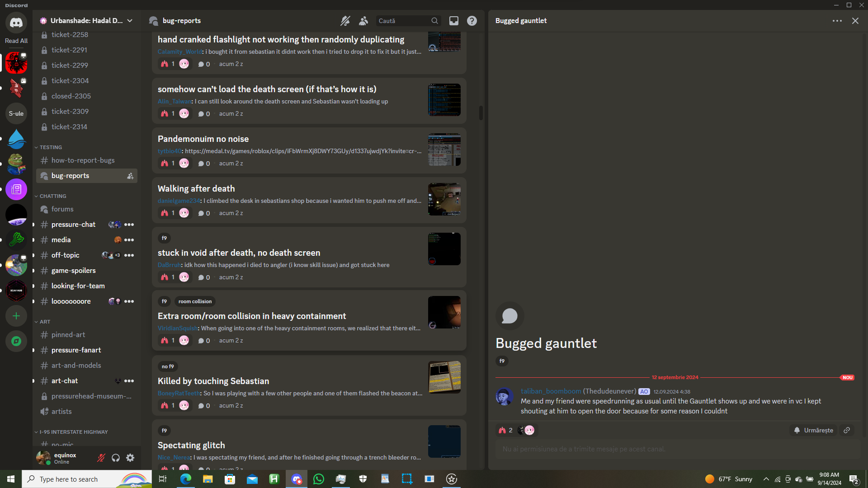The width and height of the screenshot is (868, 488).
Task: Open the pressure-chat channel
Action: click(73, 225)
